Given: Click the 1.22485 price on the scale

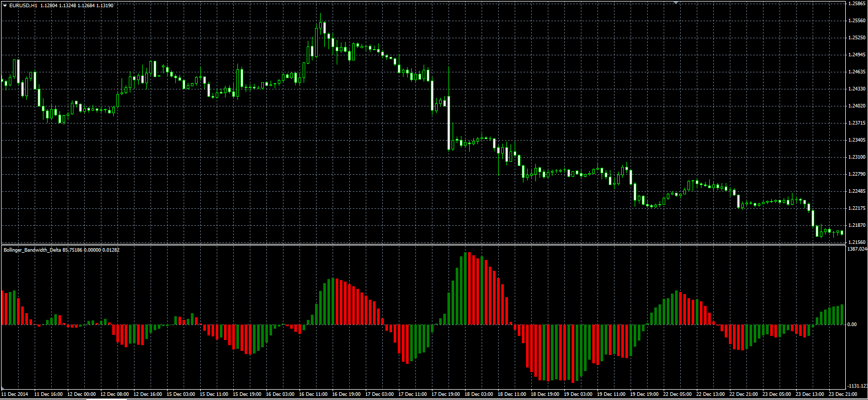Looking at the screenshot, I should pos(857,191).
